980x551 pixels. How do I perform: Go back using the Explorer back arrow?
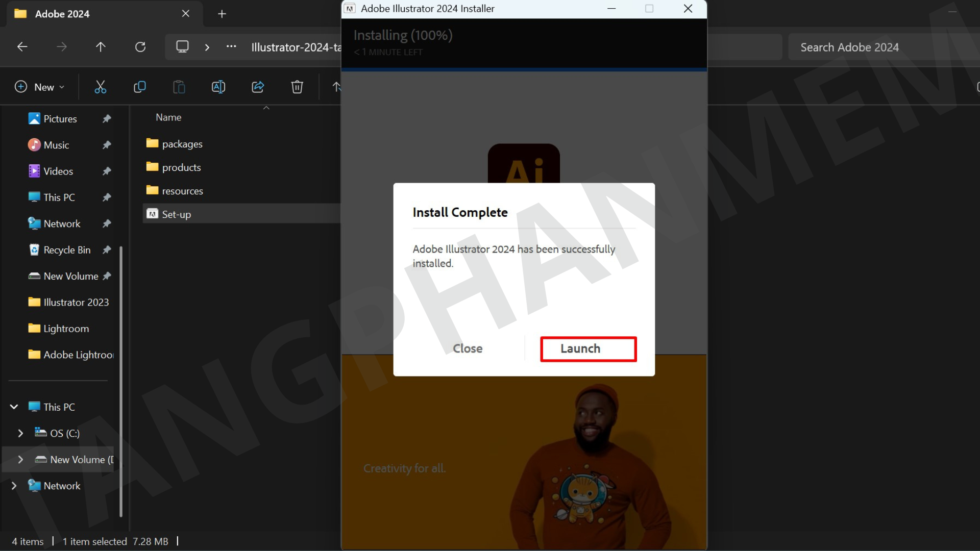pyautogui.click(x=22, y=47)
